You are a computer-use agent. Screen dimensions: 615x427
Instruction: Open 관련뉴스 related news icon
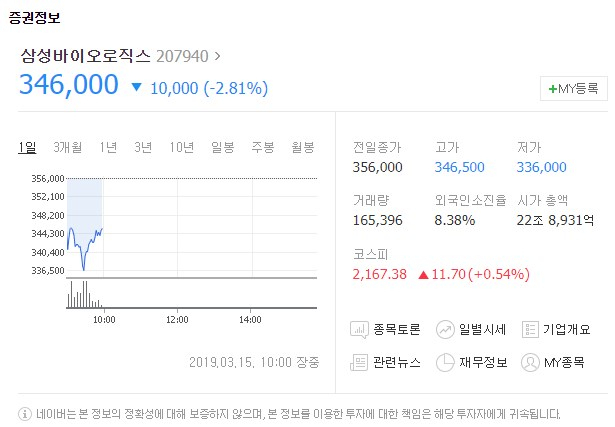coord(360,362)
